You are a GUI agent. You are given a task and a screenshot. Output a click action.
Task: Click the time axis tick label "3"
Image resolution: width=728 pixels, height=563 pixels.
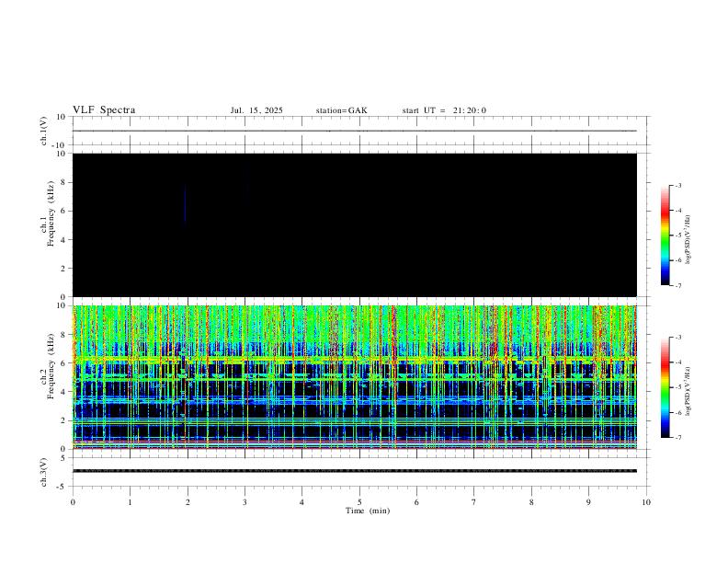point(245,502)
